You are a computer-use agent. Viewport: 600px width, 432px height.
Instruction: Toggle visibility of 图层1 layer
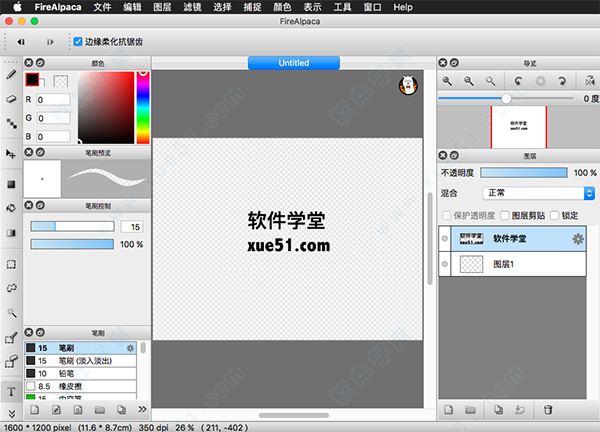click(x=445, y=264)
